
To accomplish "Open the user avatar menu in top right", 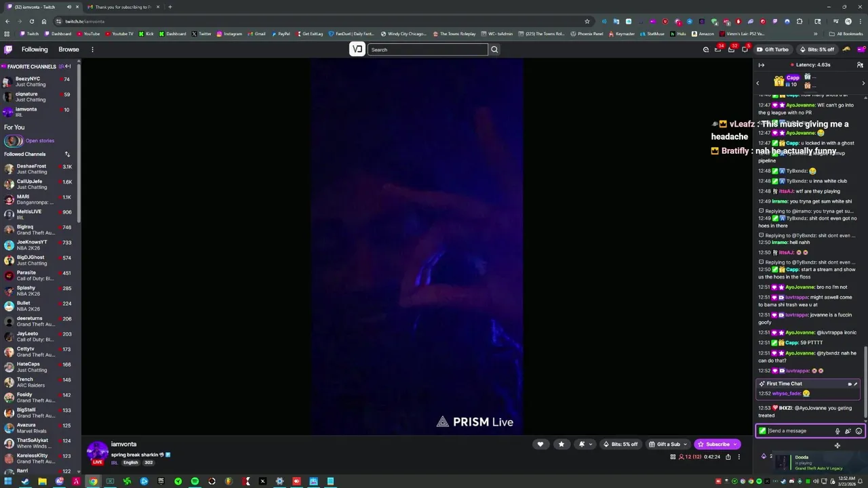I will [861, 49].
